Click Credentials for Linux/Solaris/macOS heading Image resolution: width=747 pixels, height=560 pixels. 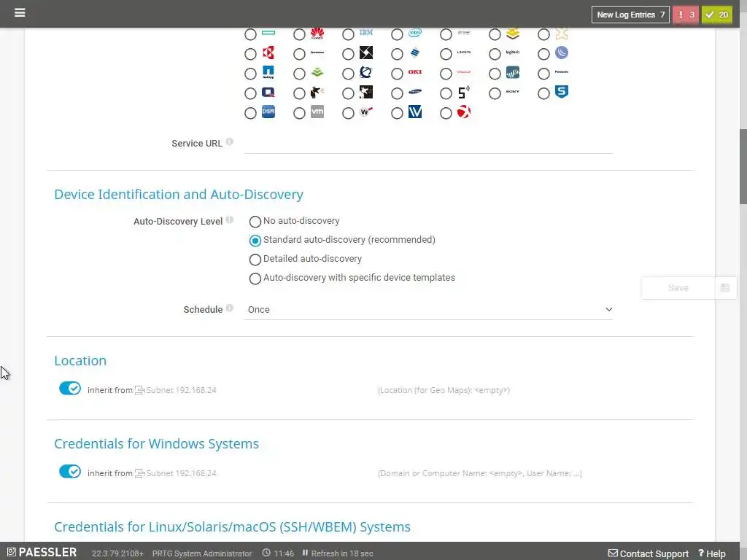click(232, 526)
